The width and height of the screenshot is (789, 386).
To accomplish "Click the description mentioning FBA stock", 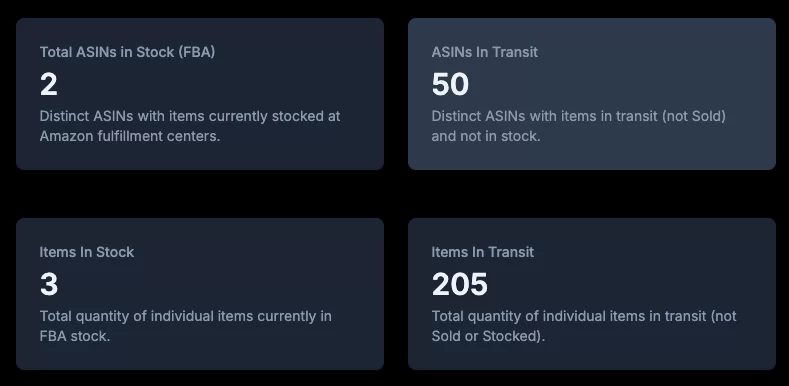I will click(x=186, y=326).
